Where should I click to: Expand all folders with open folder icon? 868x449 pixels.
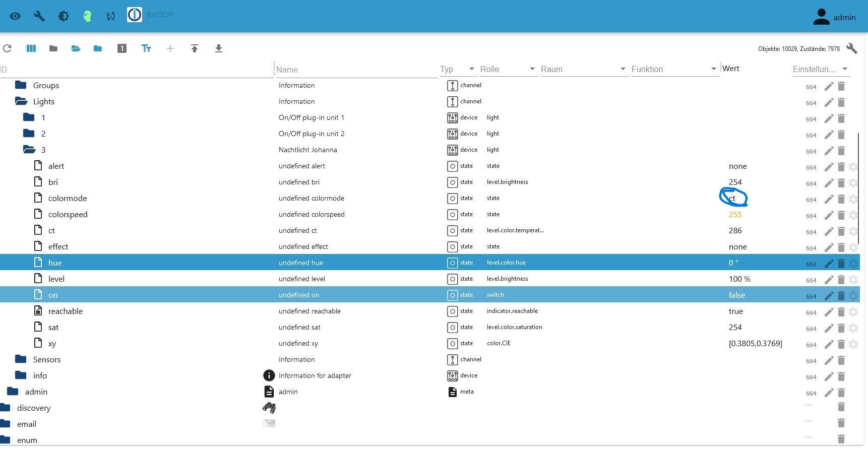pyautogui.click(x=76, y=48)
